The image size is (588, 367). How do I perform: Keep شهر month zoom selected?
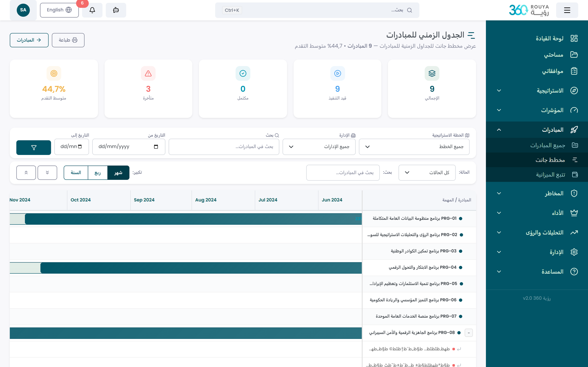click(119, 173)
